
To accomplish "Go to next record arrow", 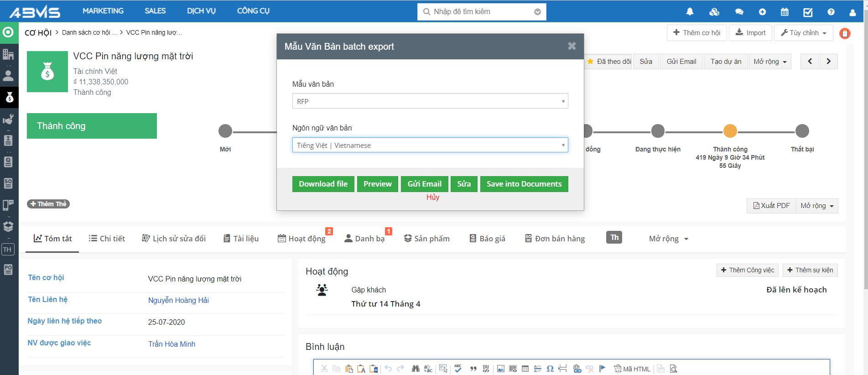I will point(828,62).
